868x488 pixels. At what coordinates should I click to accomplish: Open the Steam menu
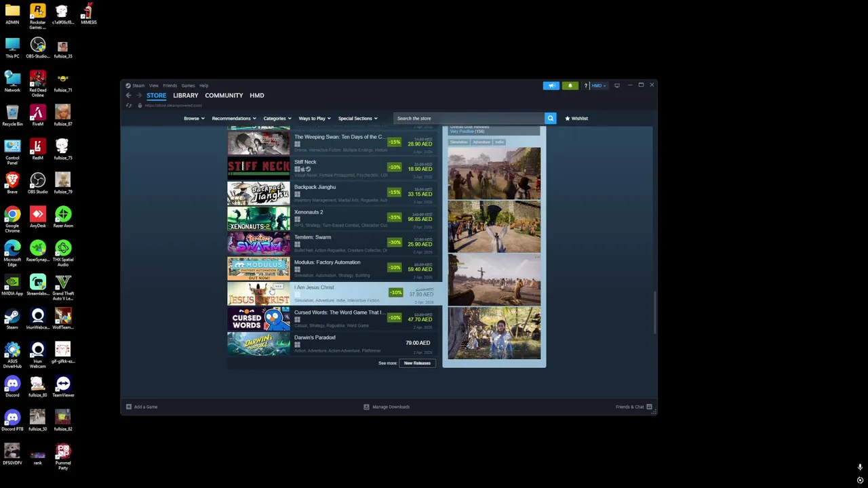[x=138, y=85]
